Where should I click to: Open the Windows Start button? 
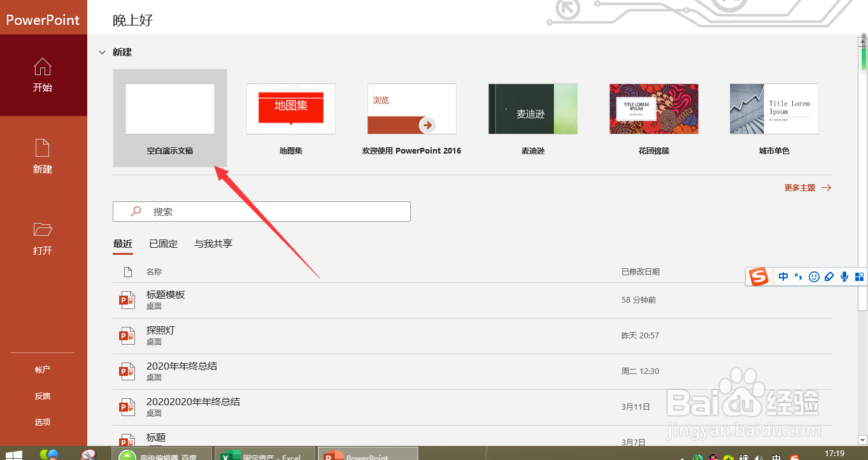click(13, 455)
